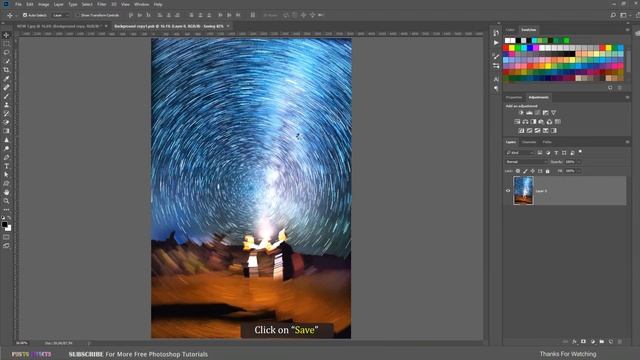Select the Move tool
The image size is (640, 360).
pyautogui.click(x=6, y=35)
